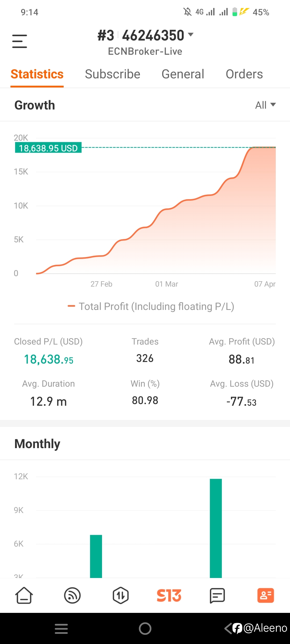
Task: Tap the tallest green monthly bar
Action: pos(216,528)
